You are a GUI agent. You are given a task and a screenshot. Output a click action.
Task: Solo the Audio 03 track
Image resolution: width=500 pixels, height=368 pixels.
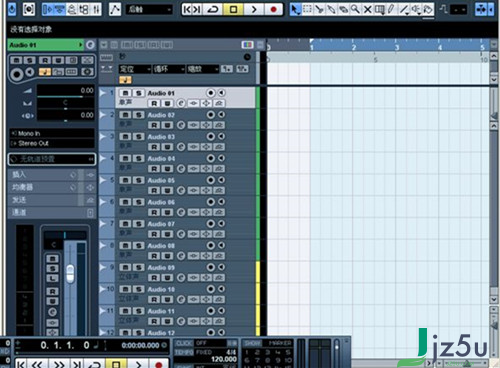139,137
